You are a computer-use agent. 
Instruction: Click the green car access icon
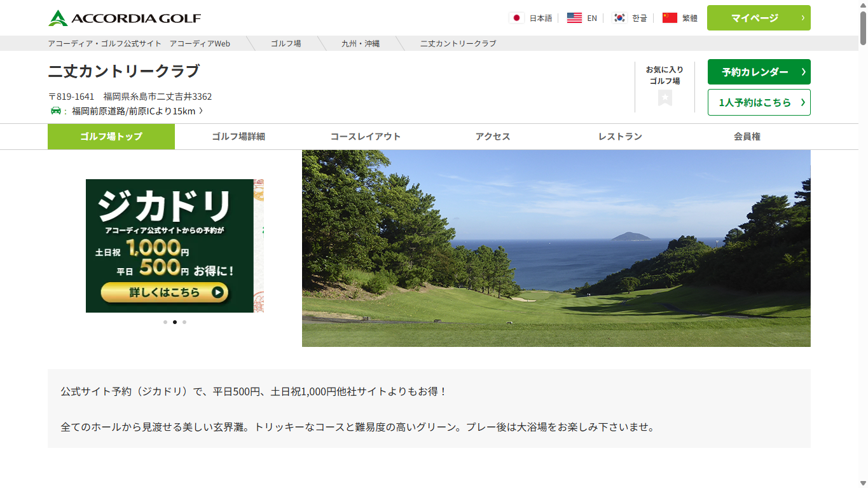pyautogui.click(x=56, y=111)
